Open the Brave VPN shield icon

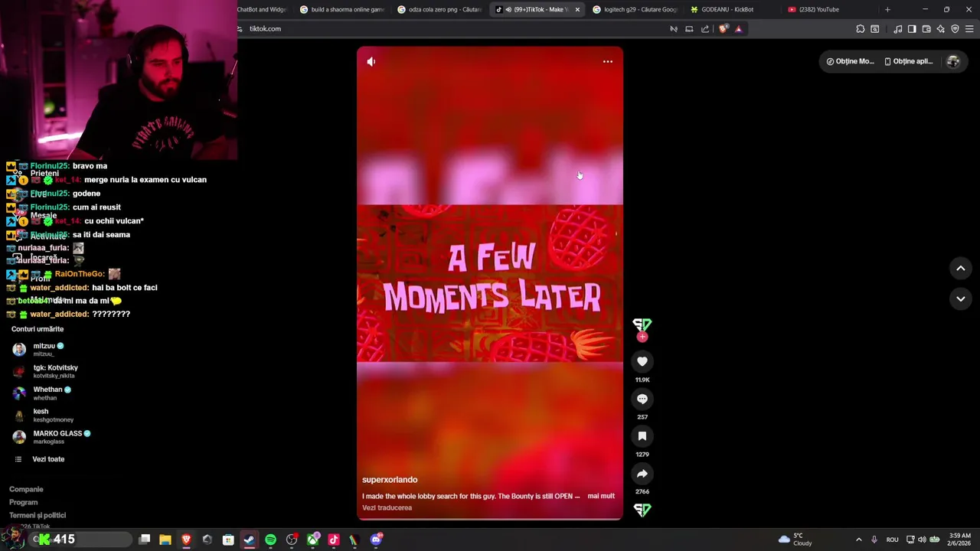point(955,29)
